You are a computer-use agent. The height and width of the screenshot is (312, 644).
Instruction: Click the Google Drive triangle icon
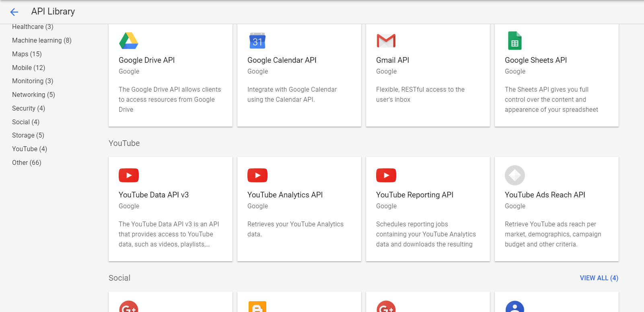[129, 41]
